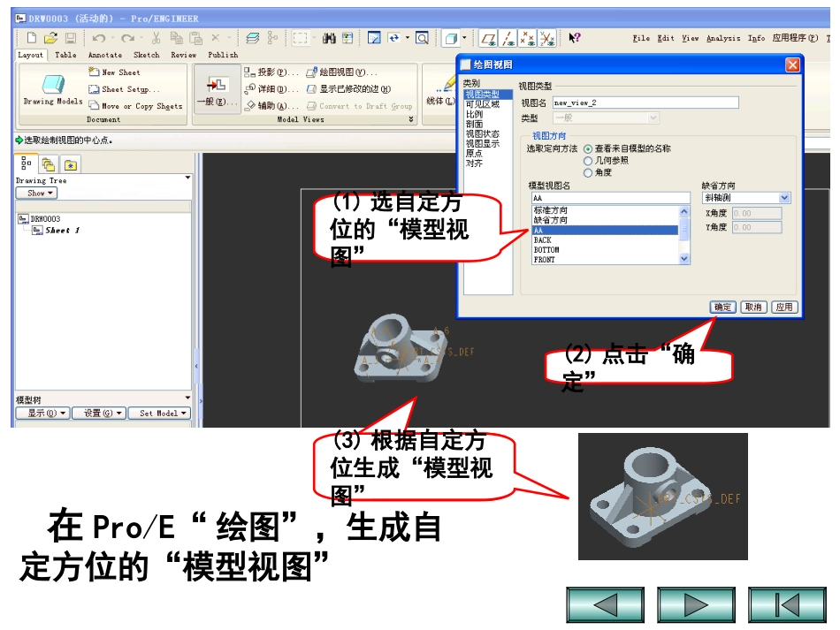Open the 缺省方向 斜轴测 dropdown
The height and width of the screenshot is (630, 840).
(x=784, y=198)
